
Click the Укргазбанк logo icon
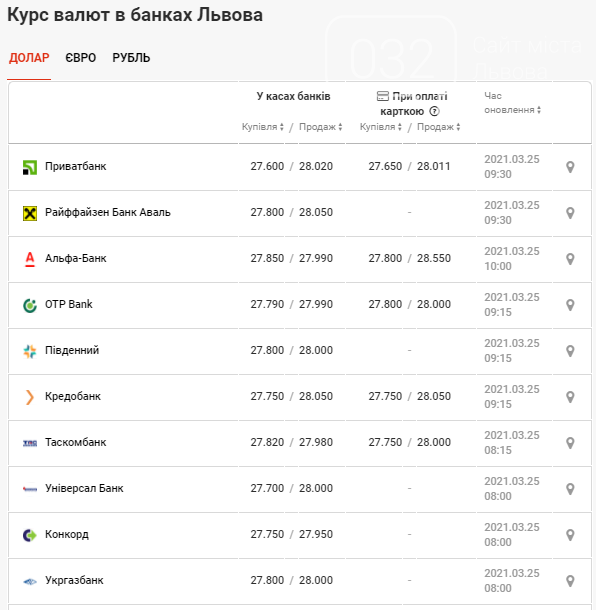click(x=30, y=582)
